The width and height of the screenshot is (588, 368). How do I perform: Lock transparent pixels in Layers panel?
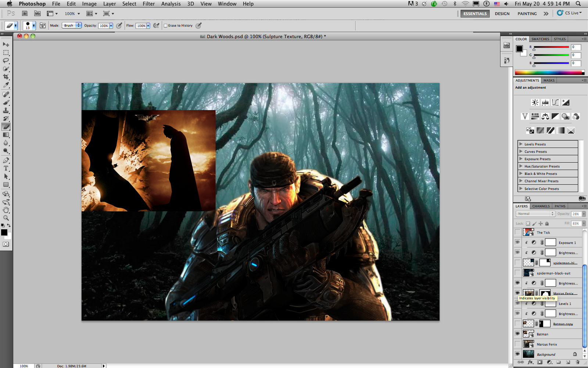(x=528, y=223)
